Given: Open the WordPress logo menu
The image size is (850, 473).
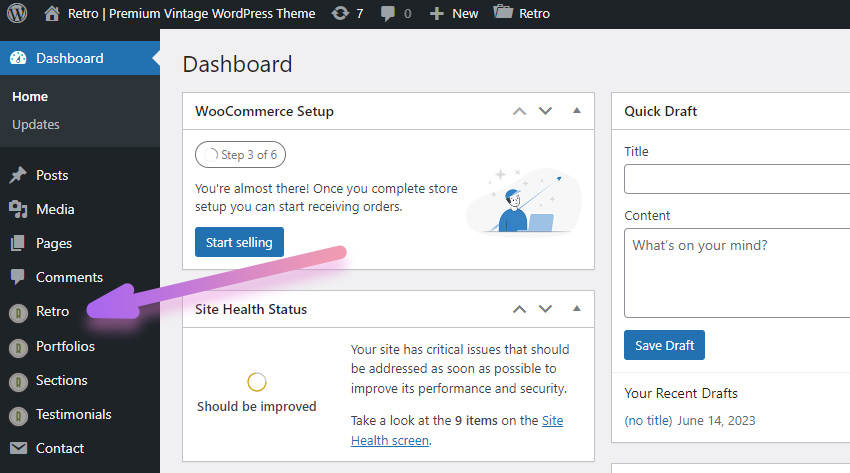Looking at the screenshot, I should tap(17, 13).
